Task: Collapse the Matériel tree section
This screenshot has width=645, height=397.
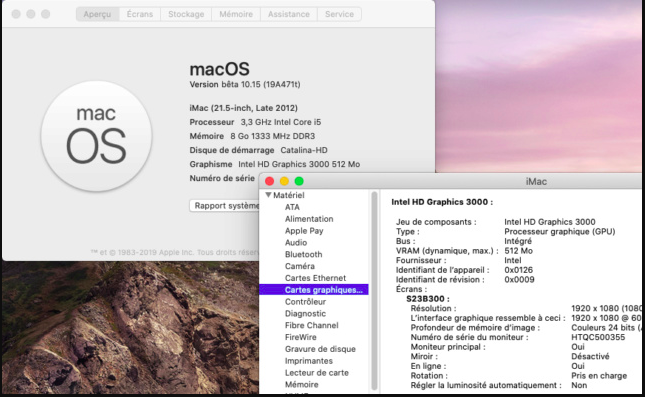Action: coord(268,195)
